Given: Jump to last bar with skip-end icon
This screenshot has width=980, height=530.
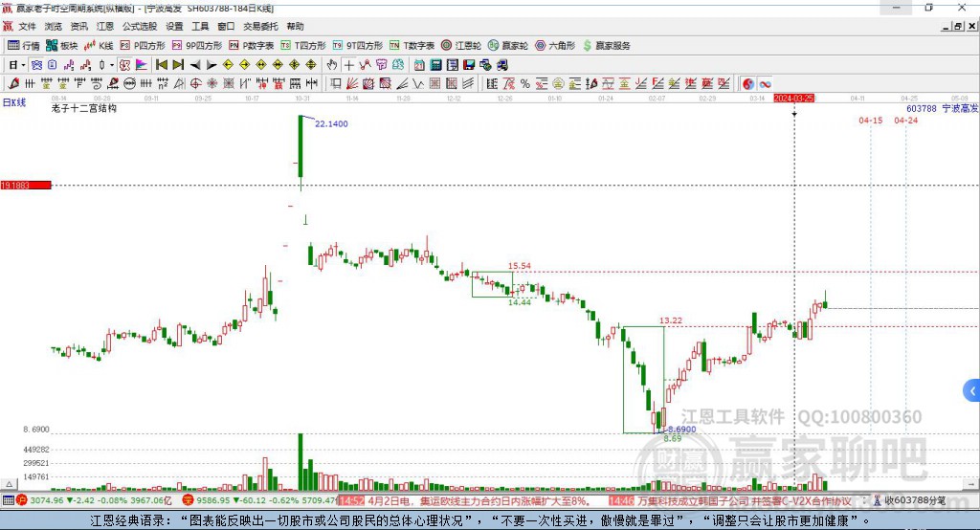Looking at the screenshot, I should (178, 65).
